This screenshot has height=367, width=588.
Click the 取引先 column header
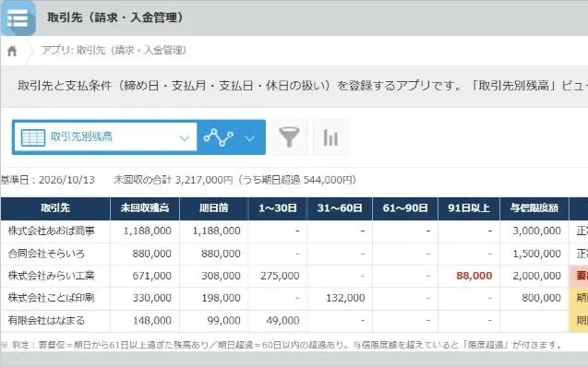click(x=55, y=208)
